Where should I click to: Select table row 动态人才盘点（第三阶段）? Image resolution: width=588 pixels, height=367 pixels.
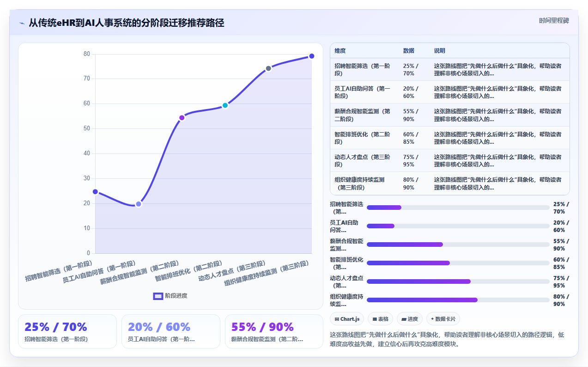(450, 160)
